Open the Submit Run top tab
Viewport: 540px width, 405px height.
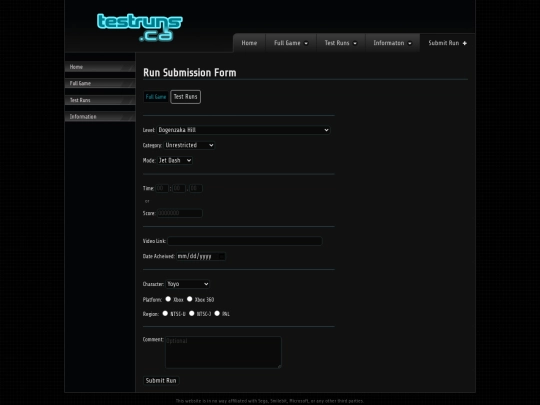[x=447, y=43]
